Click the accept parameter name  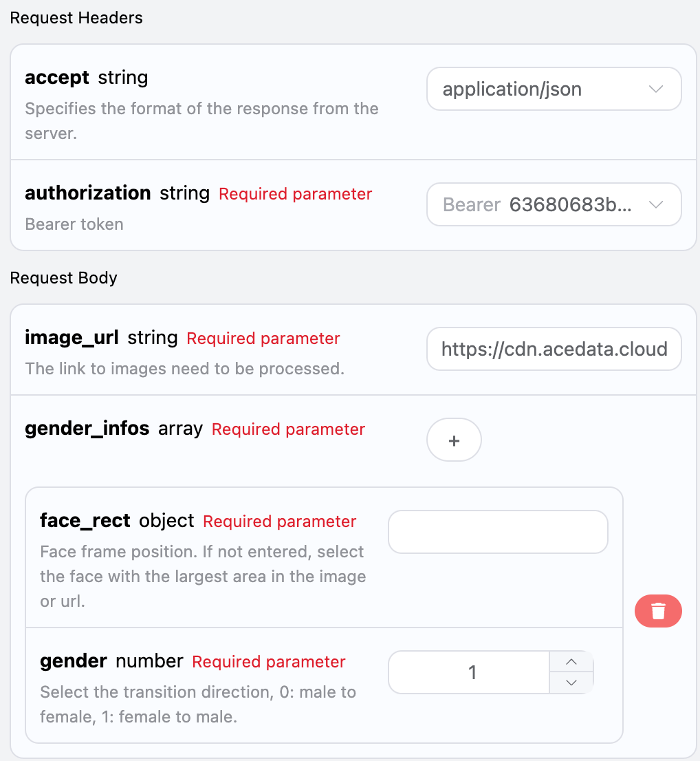tap(57, 78)
